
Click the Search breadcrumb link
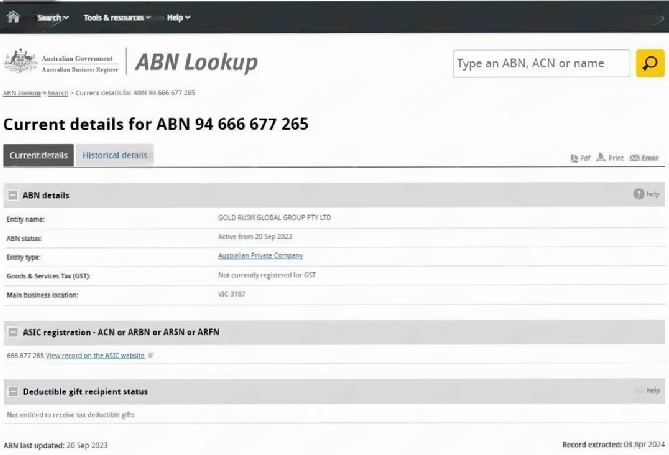point(58,93)
